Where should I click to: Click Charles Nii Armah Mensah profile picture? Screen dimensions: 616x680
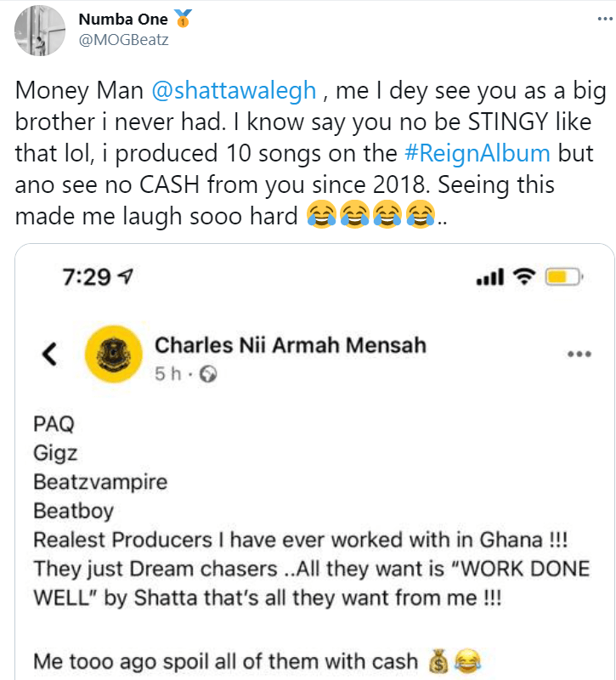tap(114, 354)
